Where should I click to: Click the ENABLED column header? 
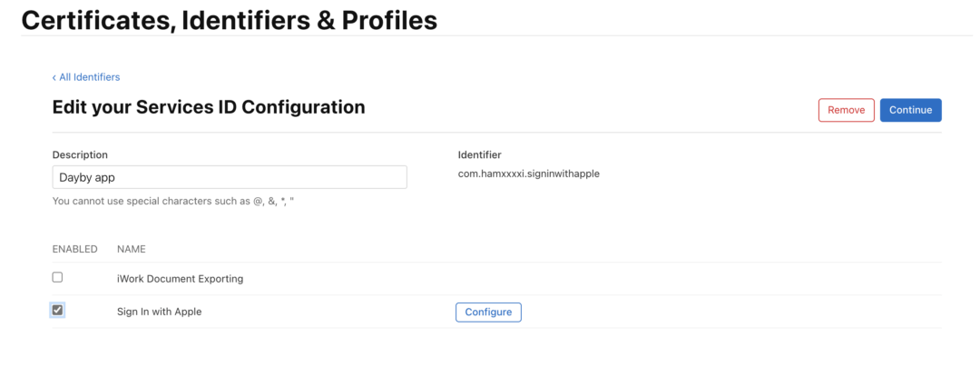[75, 249]
